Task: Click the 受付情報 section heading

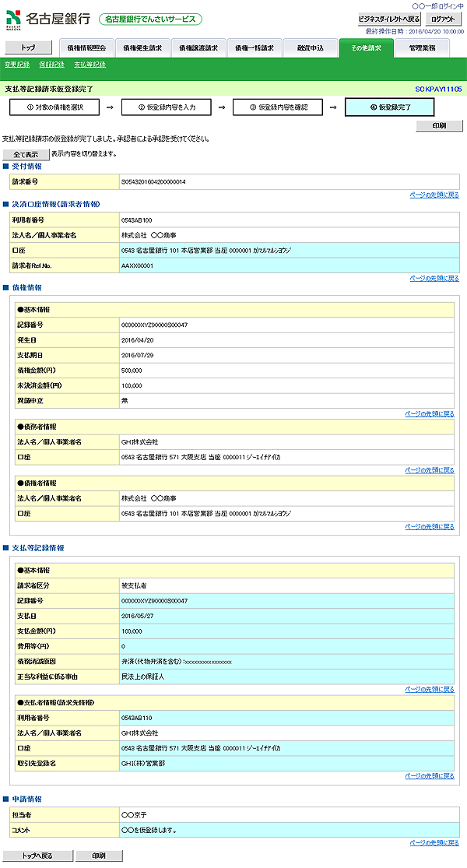Action: 26,167
